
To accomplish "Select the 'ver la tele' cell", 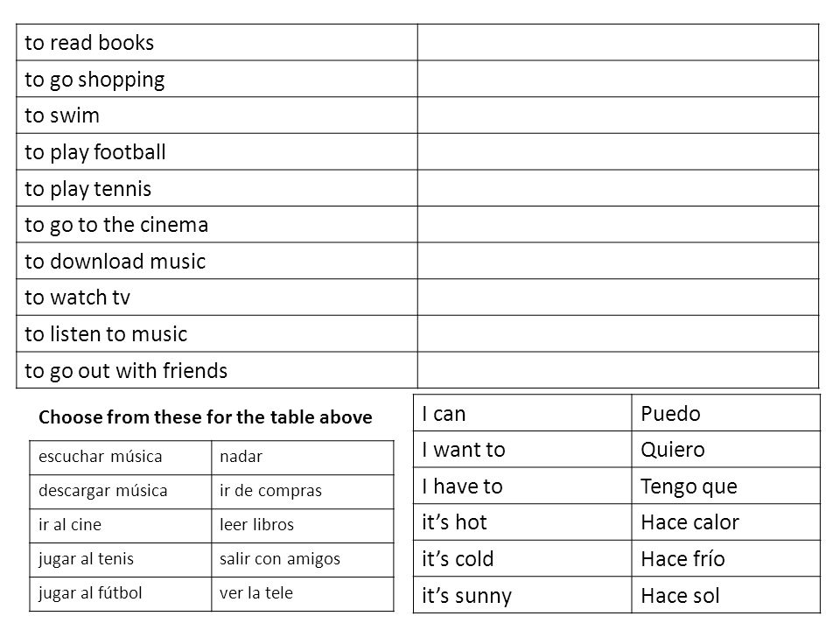I will click(x=303, y=594).
